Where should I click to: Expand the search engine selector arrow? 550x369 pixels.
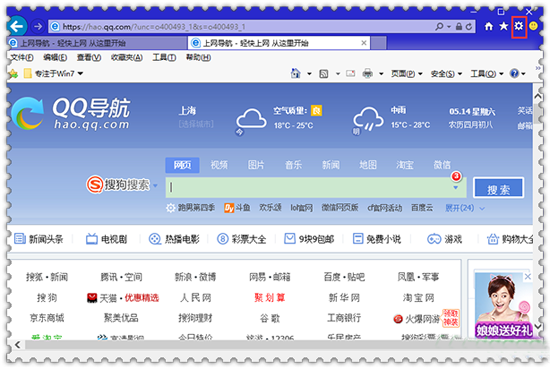[155, 186]
